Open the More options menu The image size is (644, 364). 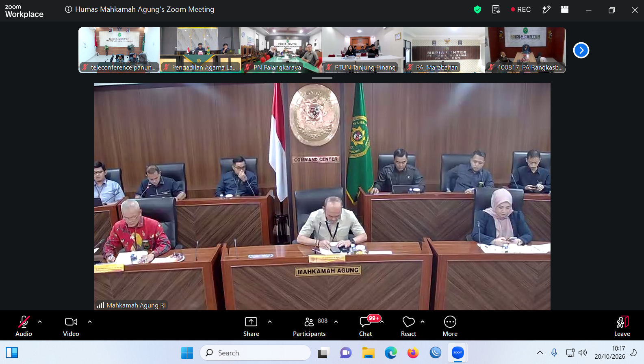(x=450, y=326)
